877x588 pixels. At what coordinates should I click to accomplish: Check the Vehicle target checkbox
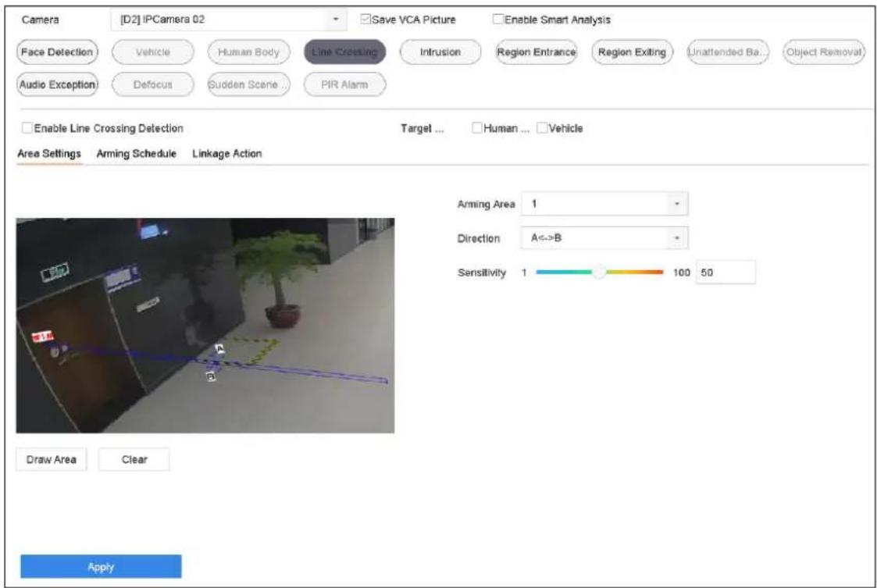click(542, 128)
